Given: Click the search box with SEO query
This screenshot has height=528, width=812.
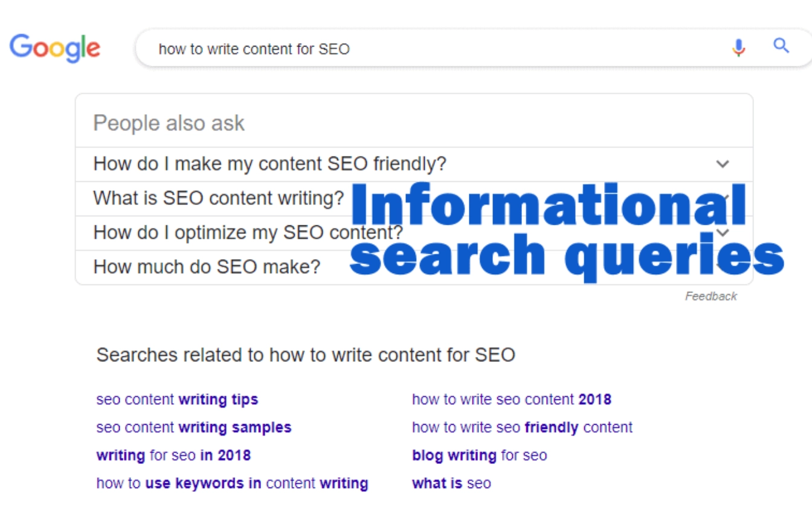Looking at the screenshot, I should pos(423,49).
